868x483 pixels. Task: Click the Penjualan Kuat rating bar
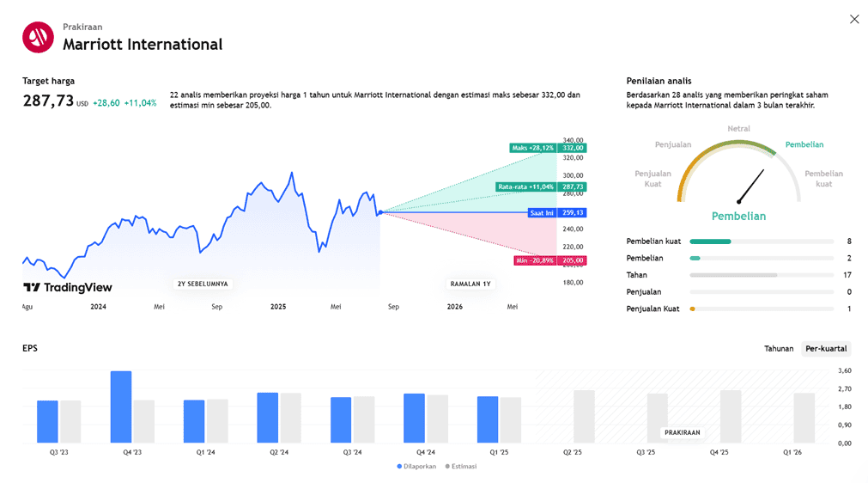pyautogui.click(x=761, y=309)
